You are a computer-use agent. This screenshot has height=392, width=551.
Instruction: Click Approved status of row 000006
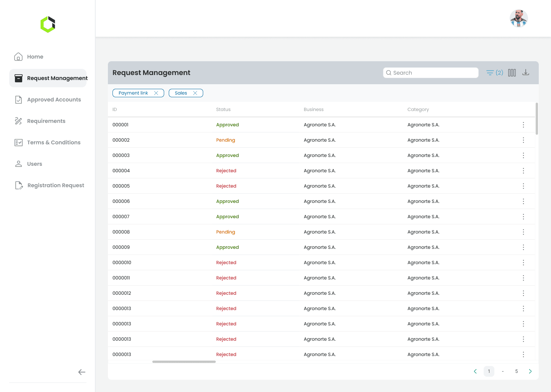(x=228, y=201)
